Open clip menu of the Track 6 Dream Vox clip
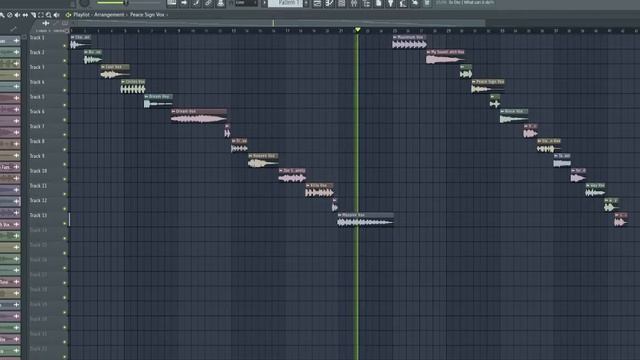This screenshot has width=640, height=360. click(173, 111)
